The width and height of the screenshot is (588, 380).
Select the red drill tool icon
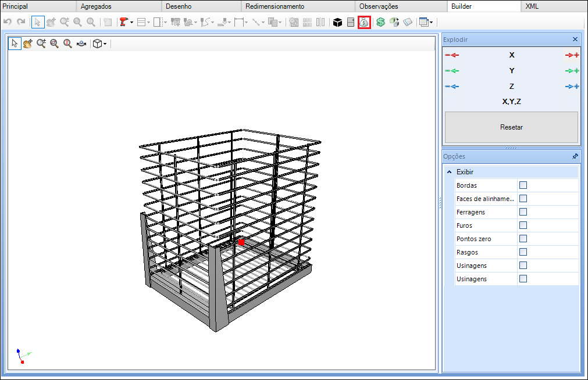coord(123,22)
